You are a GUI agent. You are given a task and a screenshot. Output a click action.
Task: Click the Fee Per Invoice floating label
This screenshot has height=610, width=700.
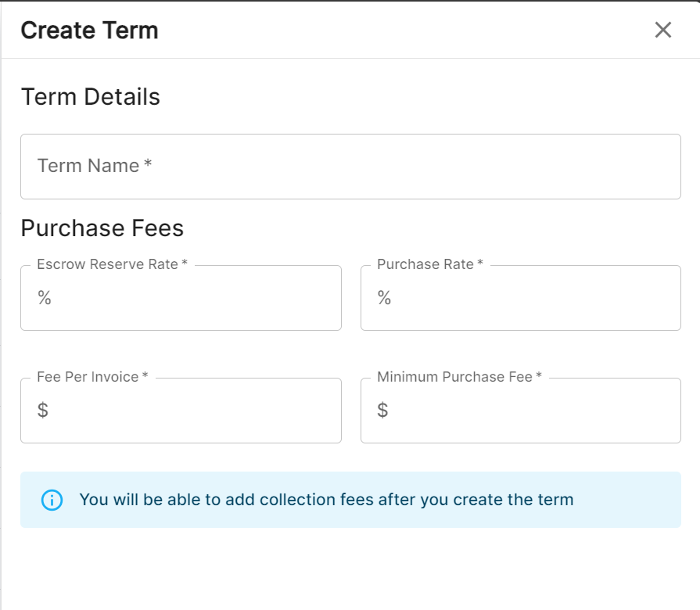point(92,377)
